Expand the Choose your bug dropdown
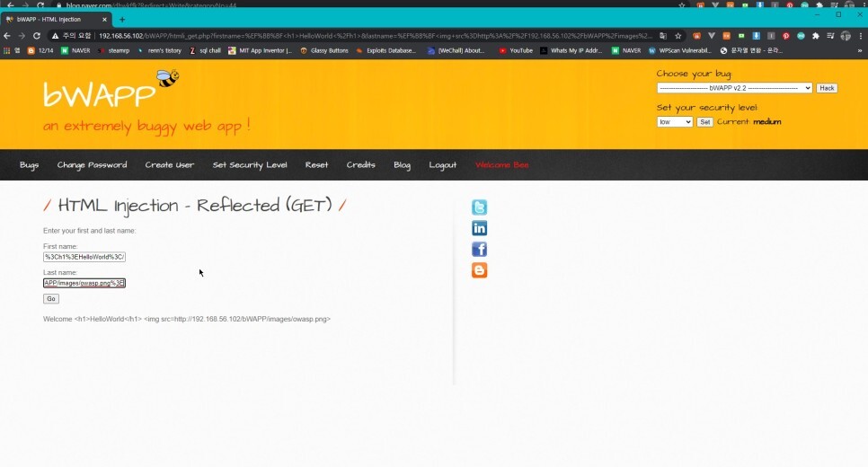Image resolution: width=868 pixels, height=467 pixels. tap(735, 88)
